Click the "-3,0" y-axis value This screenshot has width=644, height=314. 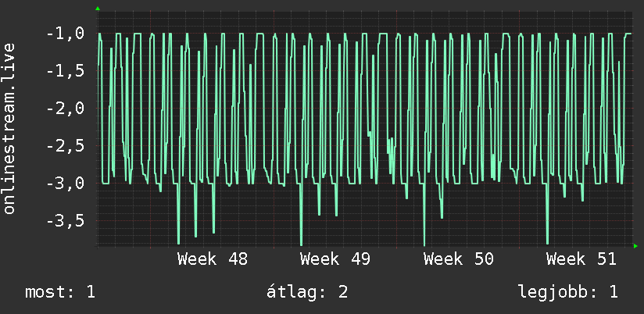click(x=66, y=183)
